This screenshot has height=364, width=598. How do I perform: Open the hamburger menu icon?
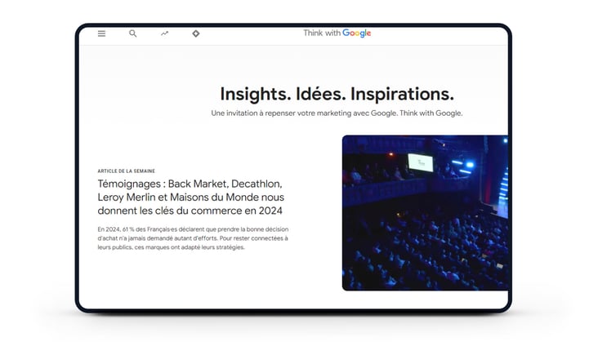(101, 33)
